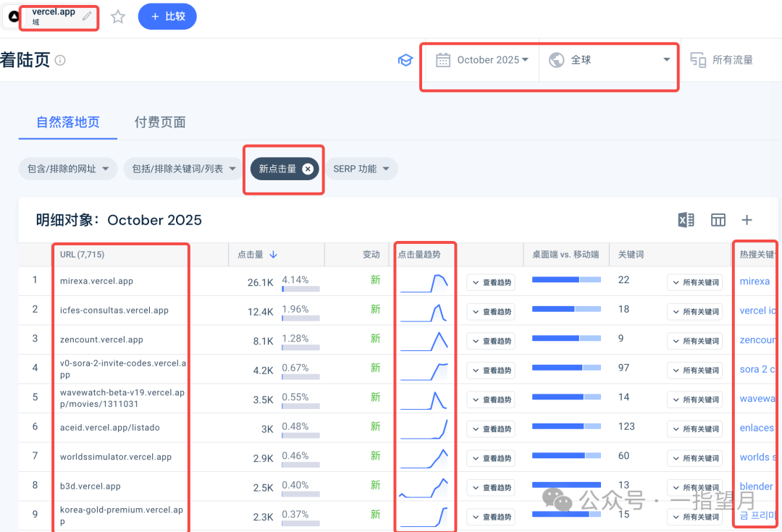Open the icfes-consultas.vercel.app URL row
Screen dimensions: 782x532
tap(114, 311)
